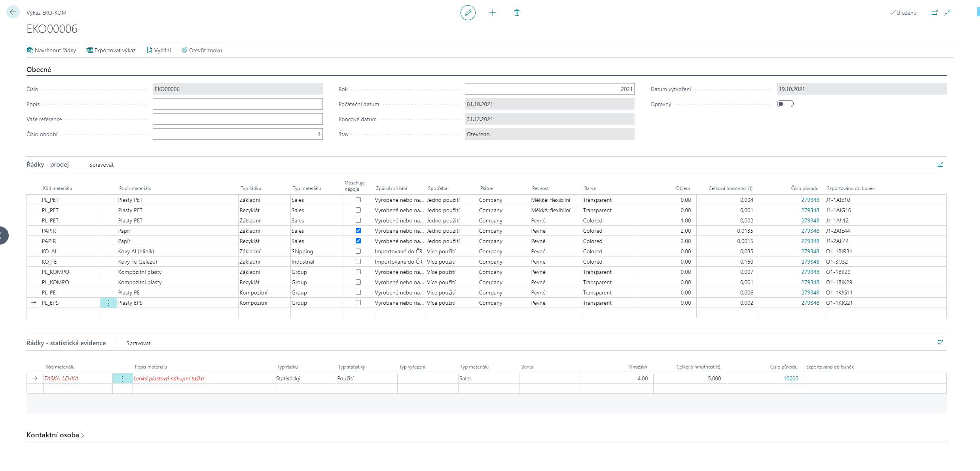Open 279348 link in PL_EPS row
This screenshot has width=980, height=471.
tap(810, 303)
